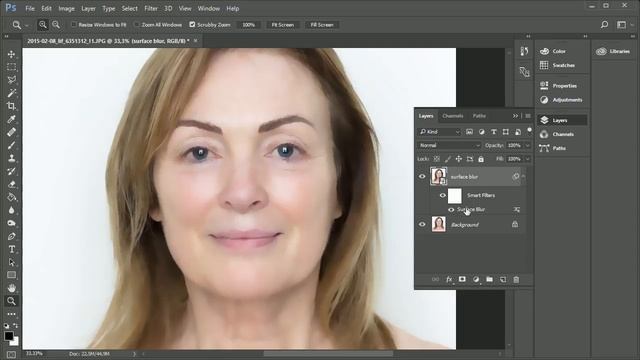640x360 pixels.
Task: Click the Fit Screen button
Action: [283, 25]
